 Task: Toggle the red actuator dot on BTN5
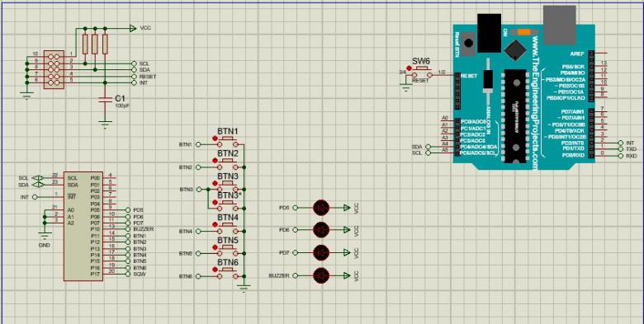coord(215,247)
